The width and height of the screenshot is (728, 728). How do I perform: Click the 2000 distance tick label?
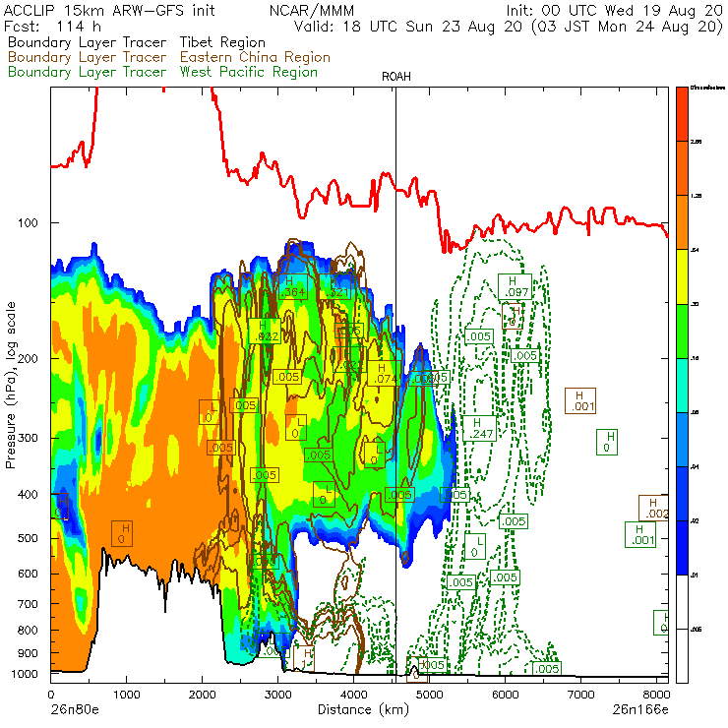(203, 695)
